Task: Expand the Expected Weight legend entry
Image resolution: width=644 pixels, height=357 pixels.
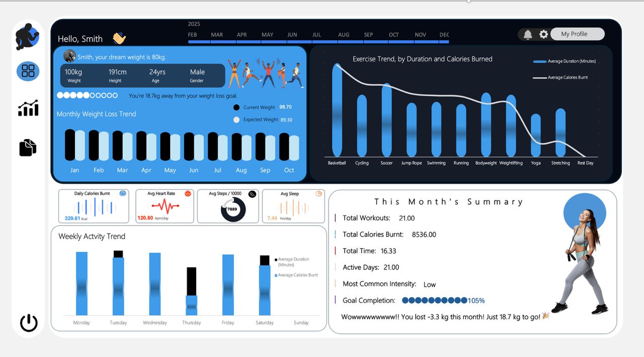Action: coord(236,120)
